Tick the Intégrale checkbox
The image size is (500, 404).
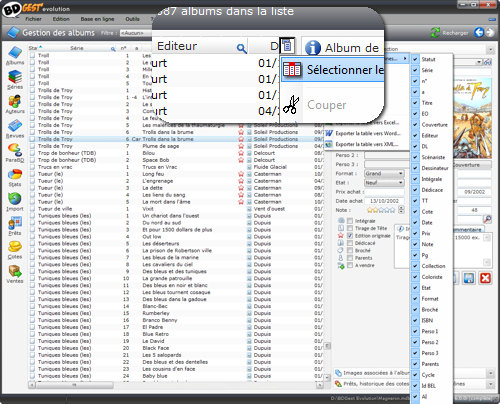(350, 221)
